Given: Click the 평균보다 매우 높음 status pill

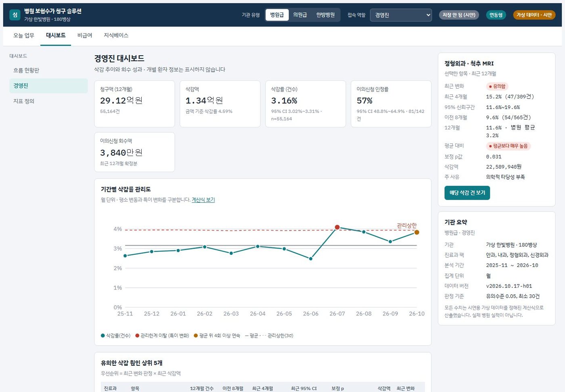Looking at the screenshot, I should (x=508, y=146).
